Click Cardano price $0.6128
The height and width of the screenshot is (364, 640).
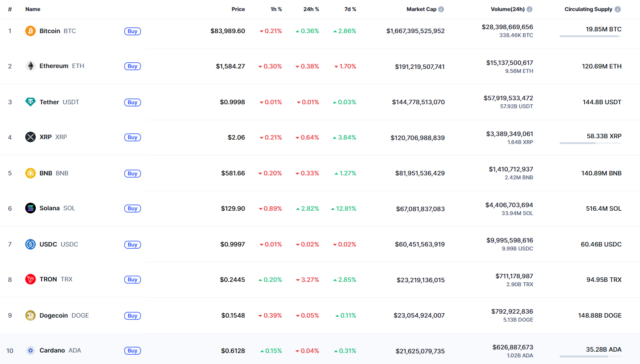[x=233, y=351]
